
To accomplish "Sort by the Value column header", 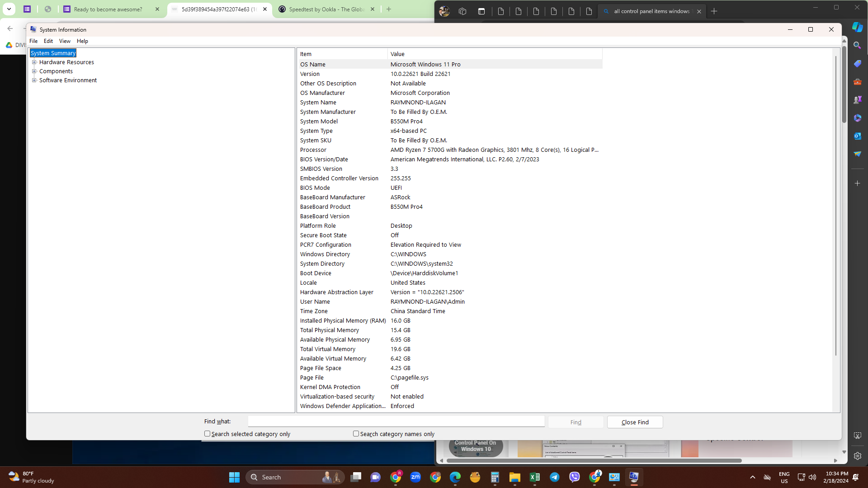I will point(495,54).
